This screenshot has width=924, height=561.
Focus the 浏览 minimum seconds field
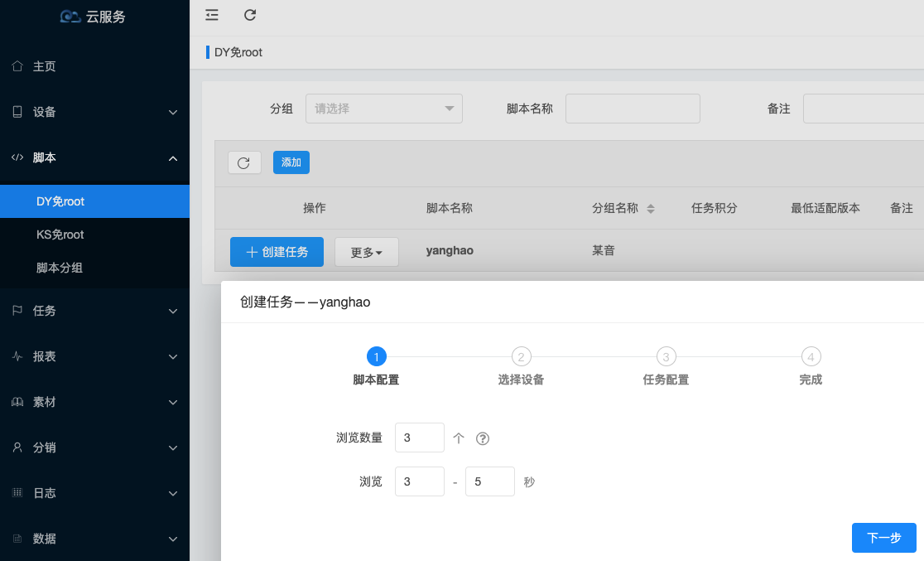click(420, 481)
